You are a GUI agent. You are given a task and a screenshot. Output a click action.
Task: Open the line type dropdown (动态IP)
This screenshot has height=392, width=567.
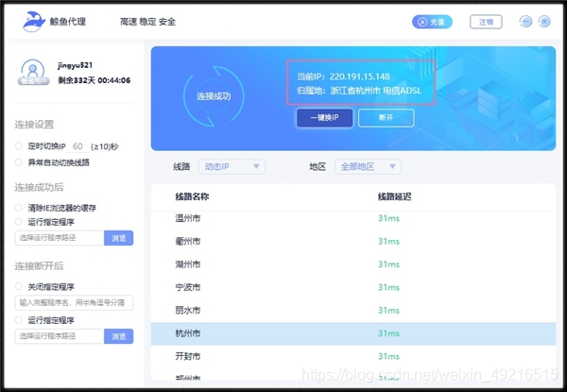click(x=232, y=166)
